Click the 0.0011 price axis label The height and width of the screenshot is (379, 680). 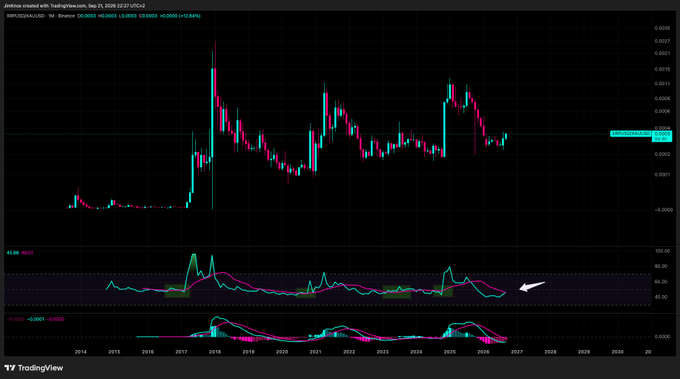(x=662, y=84)
